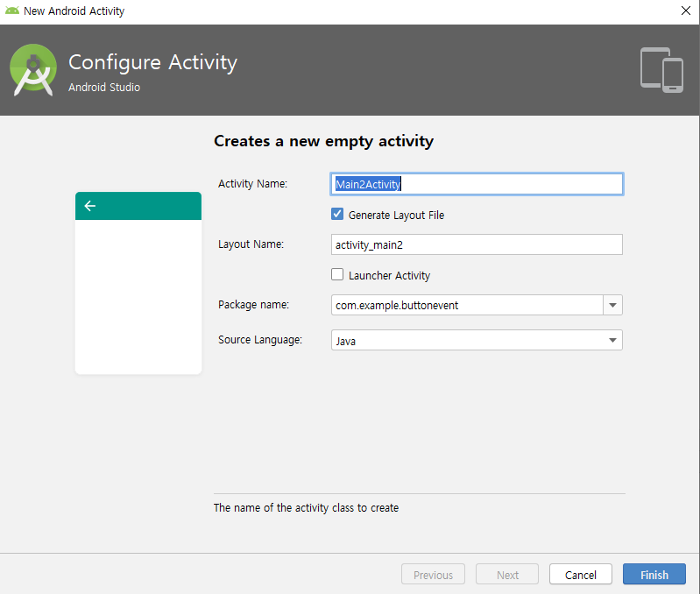Click the disabled Next button
The height and width of the screenshot is (594, 700).
coord(507,575)
